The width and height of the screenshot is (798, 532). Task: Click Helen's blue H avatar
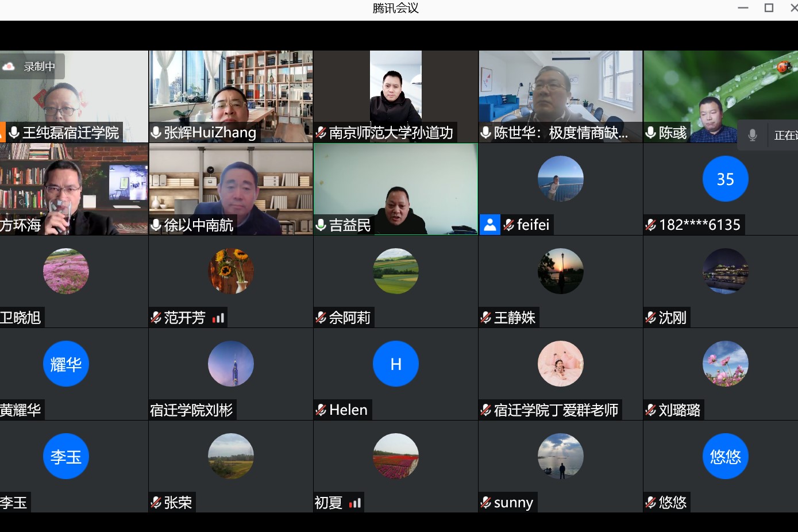395,364
